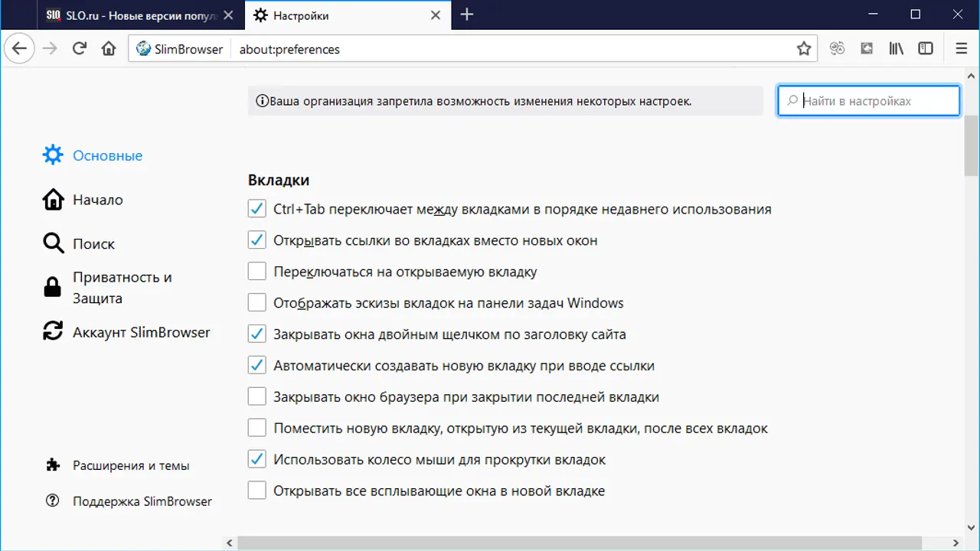The width and height of the screenshot is (980, 551).
Task: Toggle the sidebar view icon
Action: click(926, 49)
